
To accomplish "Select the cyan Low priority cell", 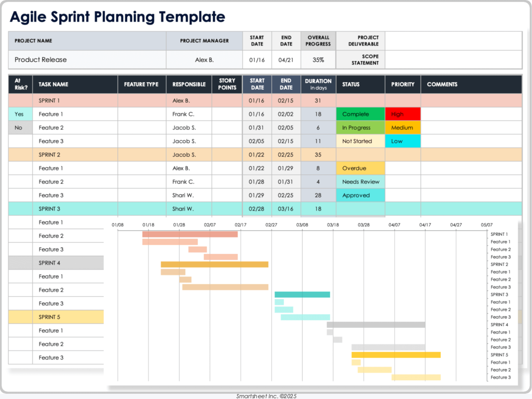I will [x=403, y=141].
